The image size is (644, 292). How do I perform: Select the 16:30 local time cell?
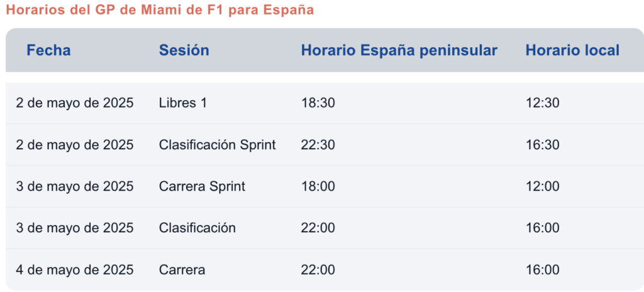(x=543, y=145)
